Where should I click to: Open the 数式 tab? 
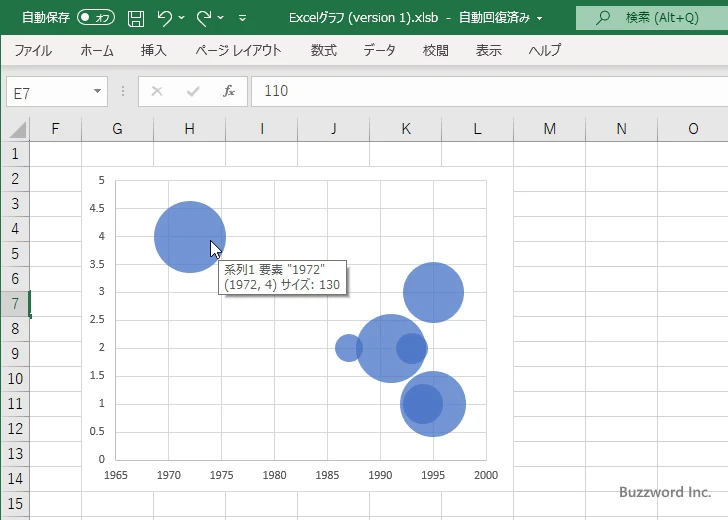point(324,50)
